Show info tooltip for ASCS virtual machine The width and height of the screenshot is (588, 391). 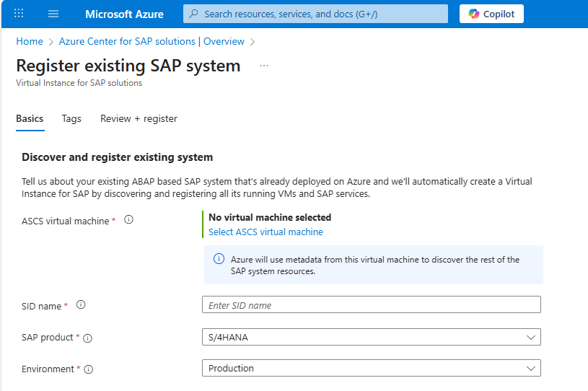coord(128,220)
